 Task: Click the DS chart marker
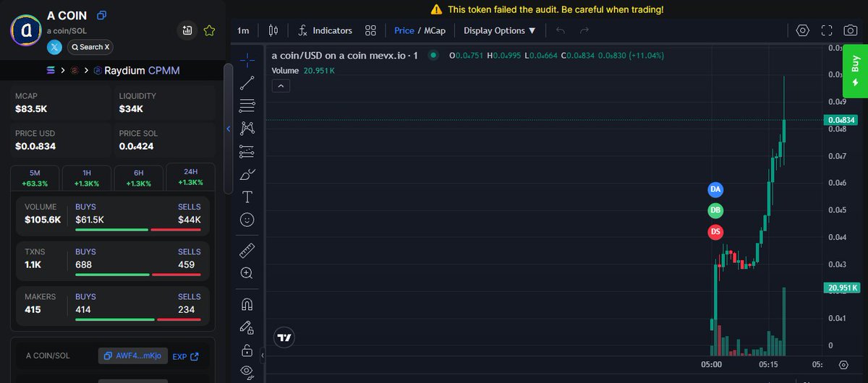point(715,232)
